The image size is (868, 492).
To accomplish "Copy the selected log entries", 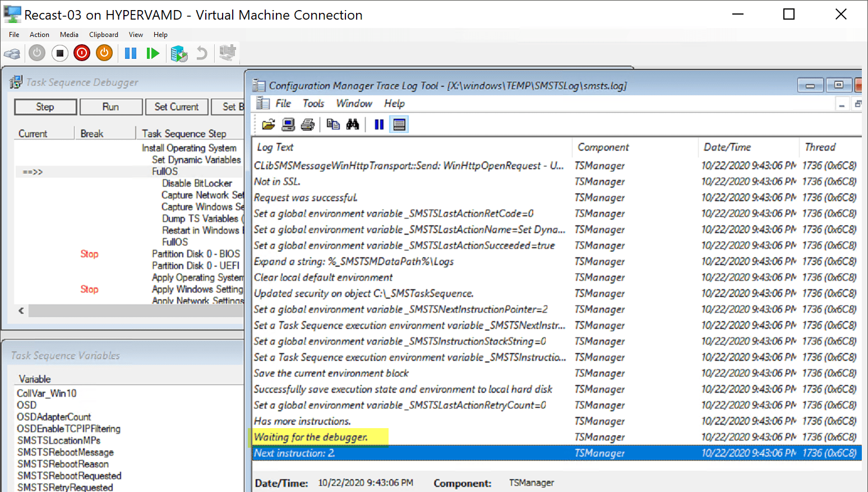I will (333, 124).
